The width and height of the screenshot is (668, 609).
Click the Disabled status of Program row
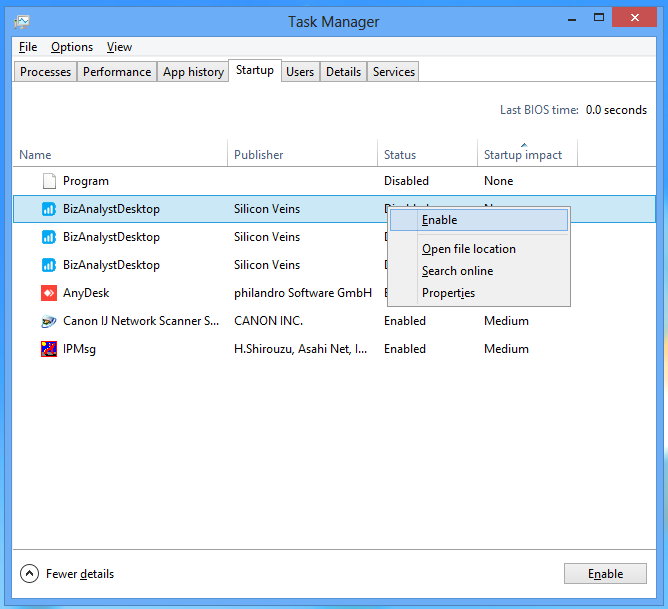[406, 181]
